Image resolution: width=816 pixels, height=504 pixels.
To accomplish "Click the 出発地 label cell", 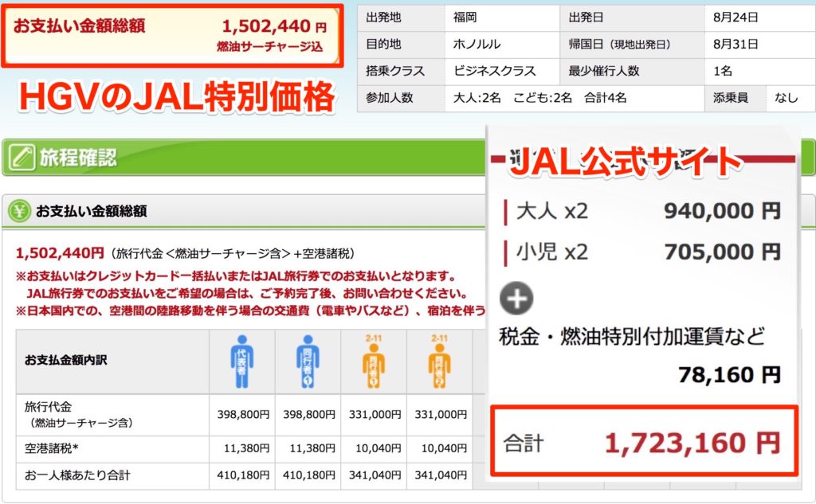I will pos(402,18).
